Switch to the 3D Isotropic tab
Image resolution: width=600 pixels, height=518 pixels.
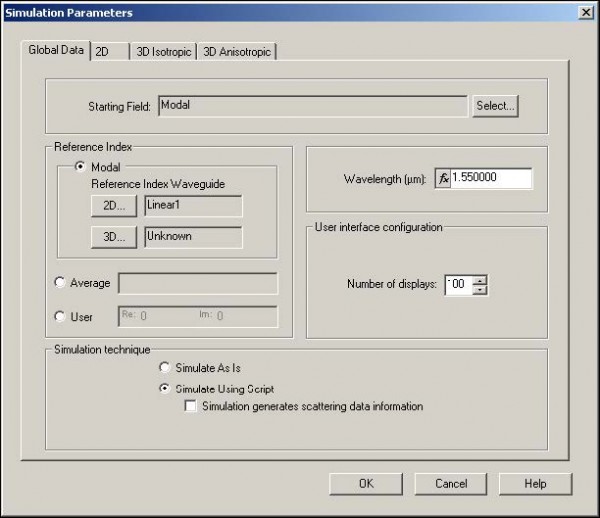(164, 52)
